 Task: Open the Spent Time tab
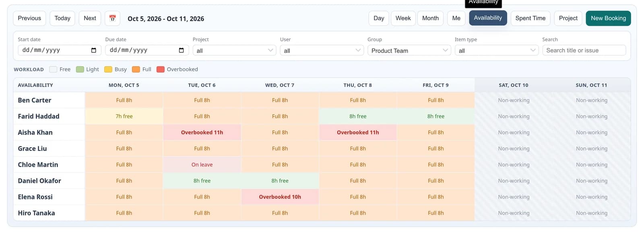point(530,18)
